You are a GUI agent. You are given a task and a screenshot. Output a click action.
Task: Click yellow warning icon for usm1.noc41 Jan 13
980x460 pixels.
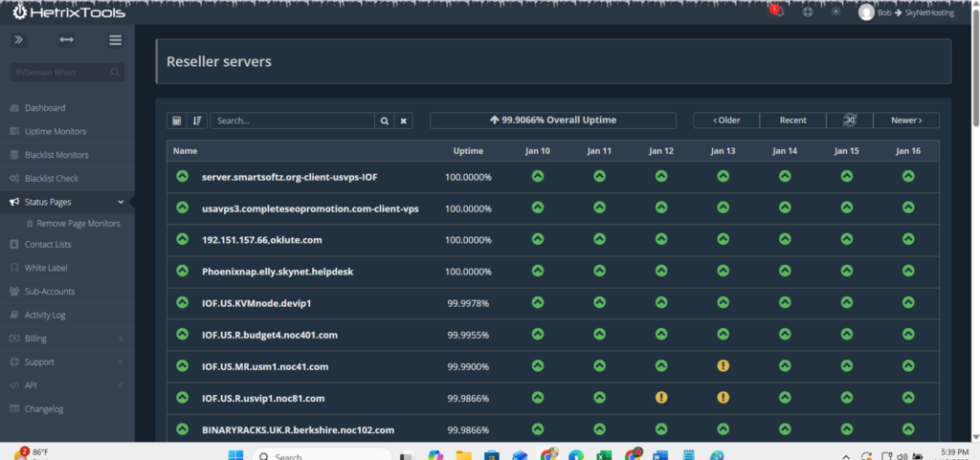pyautogui.click(x=724, y=365)
